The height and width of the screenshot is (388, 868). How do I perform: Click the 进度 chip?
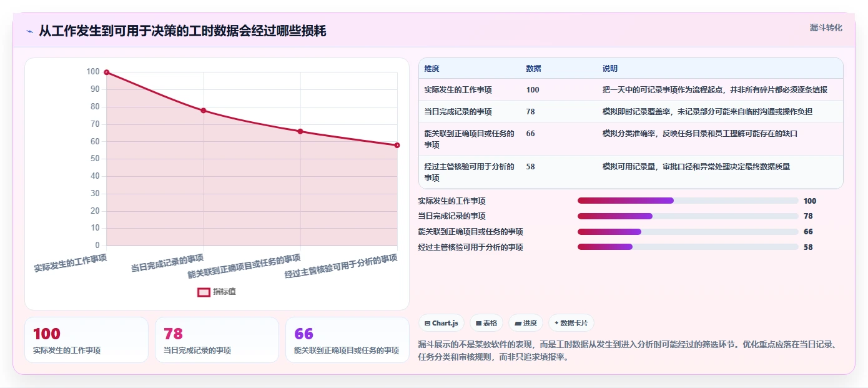[x=526, y=323]
